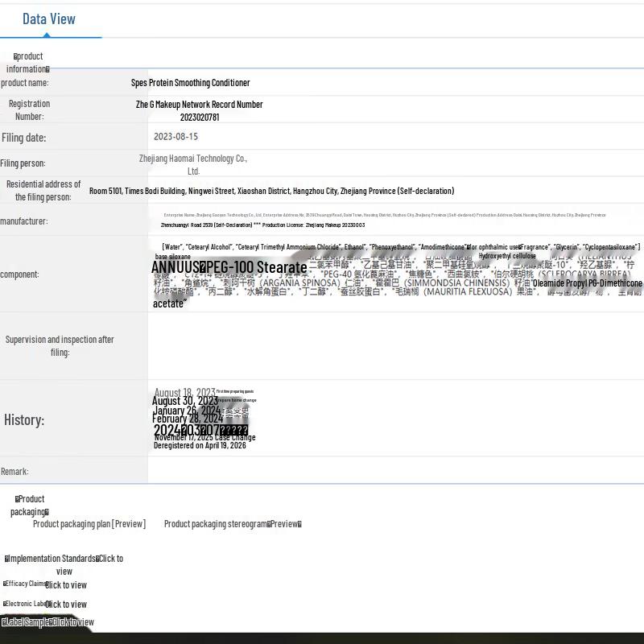Screen dimensions: 644x644
Task: Select Zhejiang Haomai Technology Co., Ltd. text
Action: click(193, 164)
